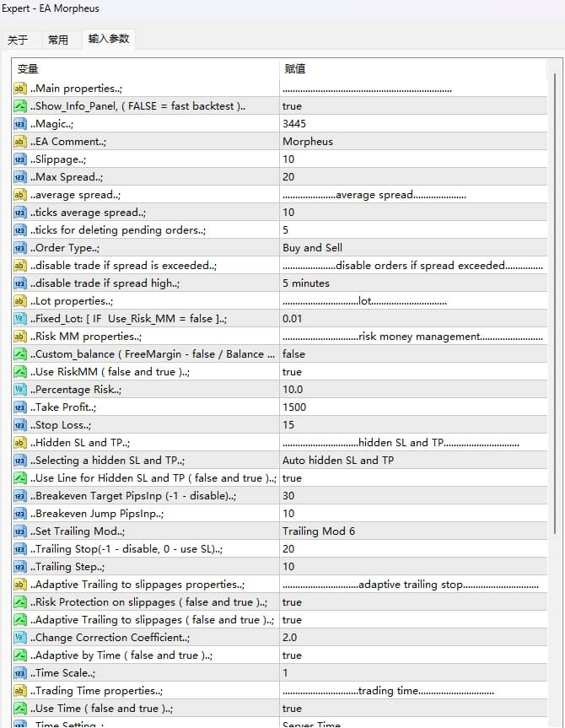Switch to the 常用 tab

[x=58, y=40]
